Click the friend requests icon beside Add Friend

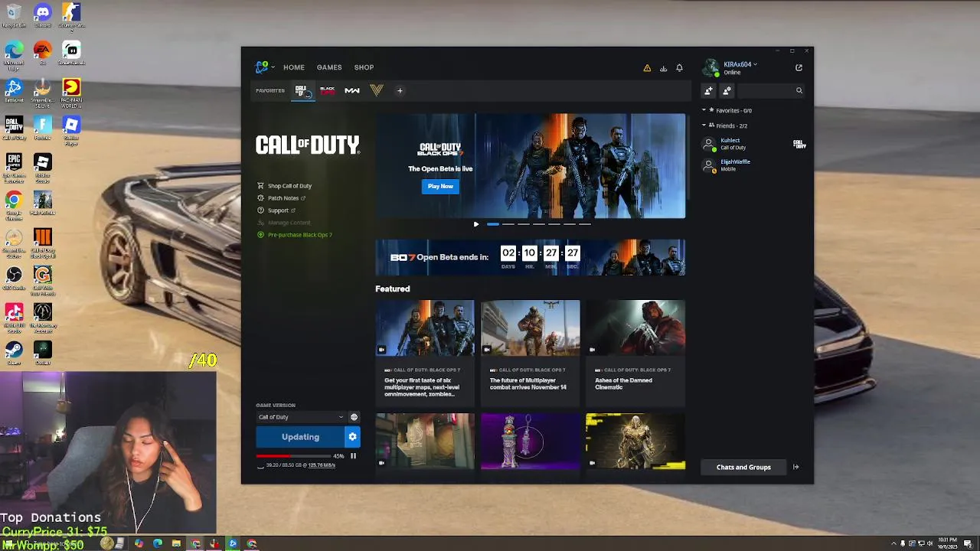(727, 90)
